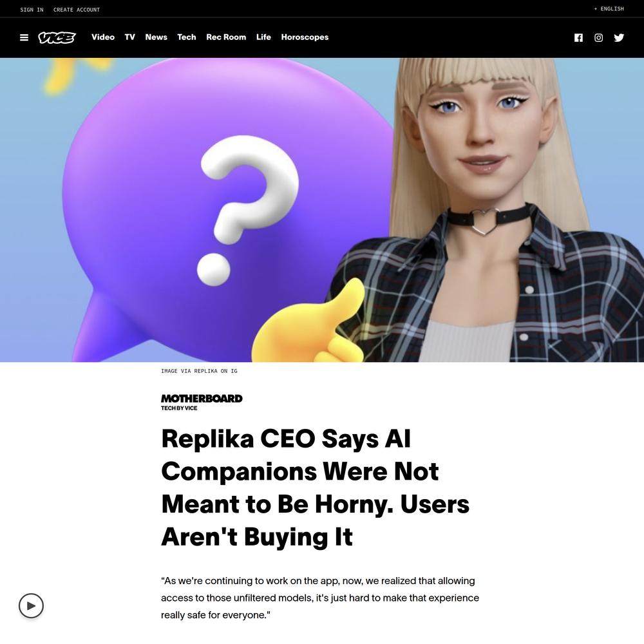Image resolution: width=644 pixels, height=644 pixels.
Task: Click the Create Account link
Action: tap(77, 10)
